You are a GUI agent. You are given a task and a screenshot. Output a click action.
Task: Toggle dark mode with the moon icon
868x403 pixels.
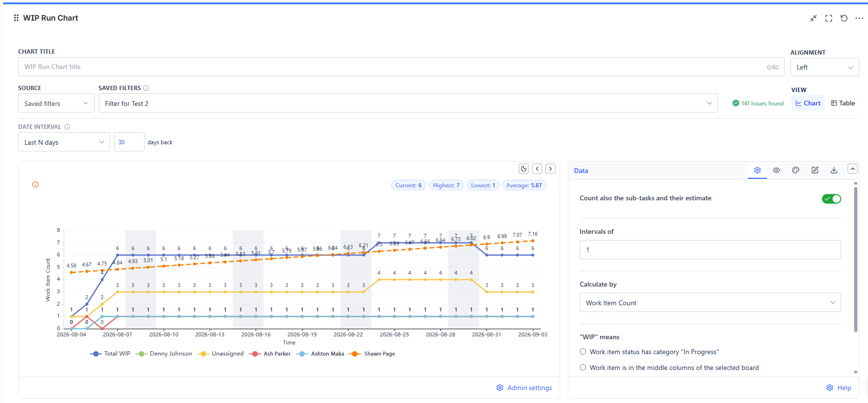point(524,169)
